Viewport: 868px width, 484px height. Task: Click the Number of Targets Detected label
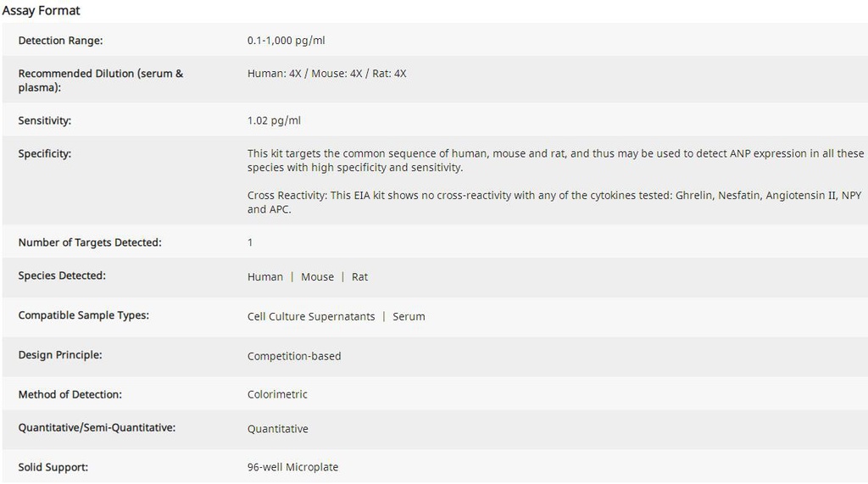90,242
